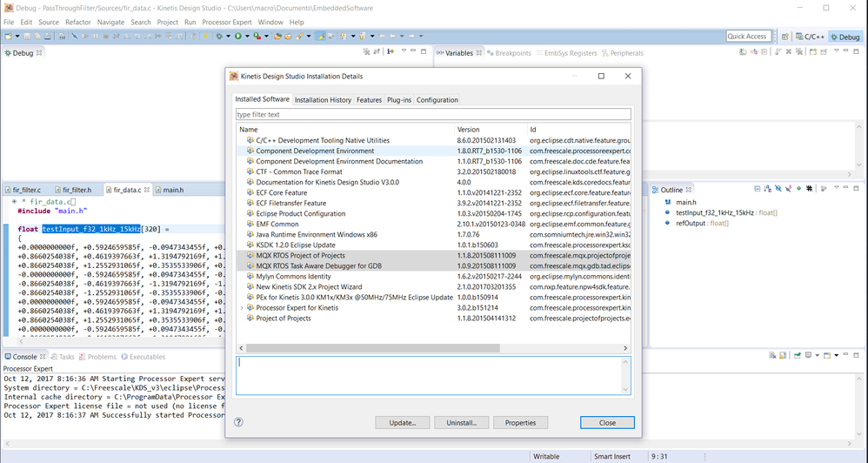
Task: Click the help question mark icon
Action: pos(238,422)
